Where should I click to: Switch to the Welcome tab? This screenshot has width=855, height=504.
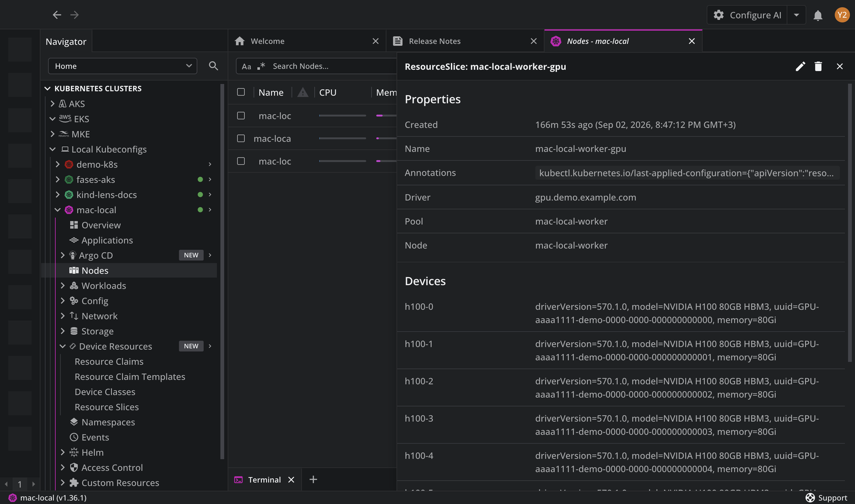[x=307, y=41]
